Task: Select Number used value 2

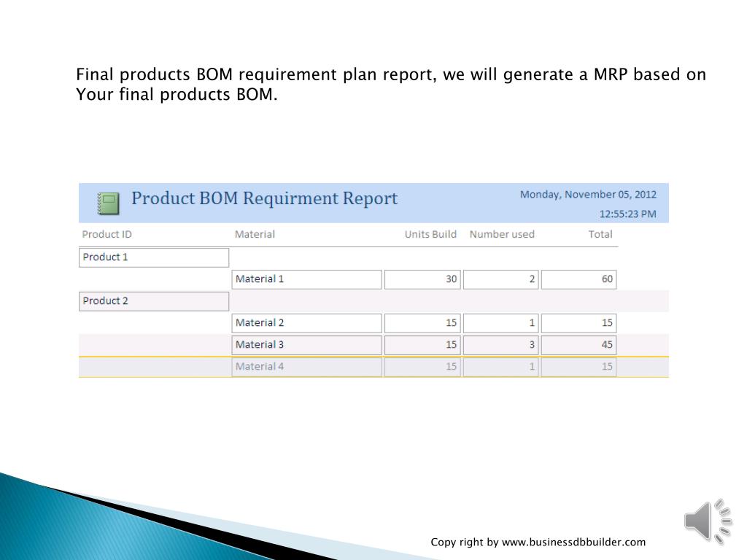Action: (501, 279)
